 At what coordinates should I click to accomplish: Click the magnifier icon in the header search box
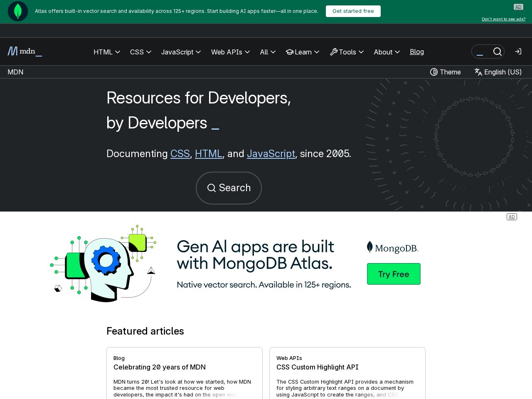(x=497, y=52)
